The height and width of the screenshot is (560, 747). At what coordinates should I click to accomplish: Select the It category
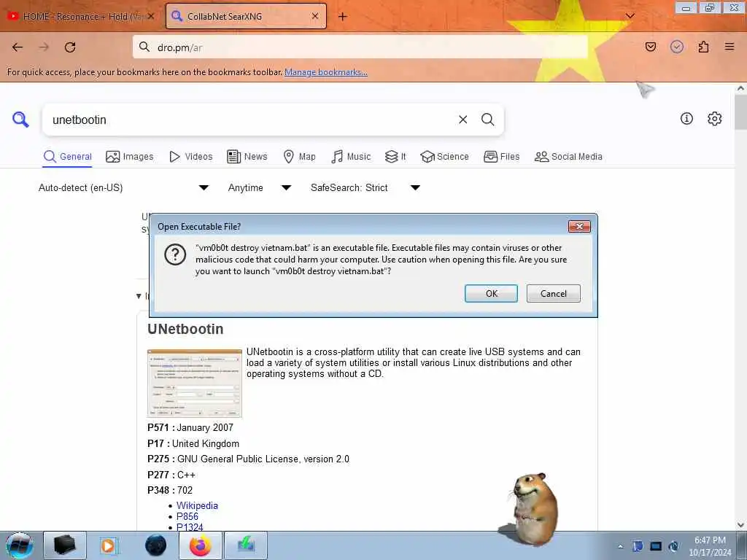(395, 157)
